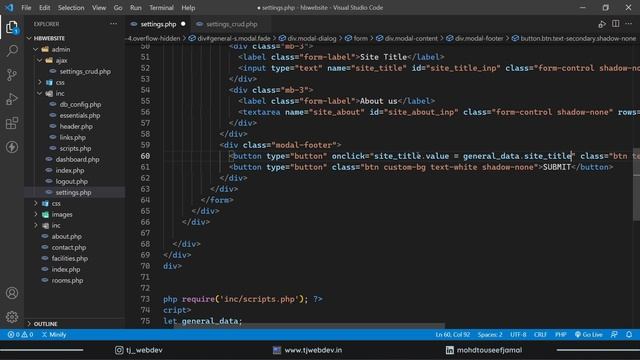This screenshot has height=360, width=640.
Task: Click the horizontal editor scrollbar
Action: [309, 326]
